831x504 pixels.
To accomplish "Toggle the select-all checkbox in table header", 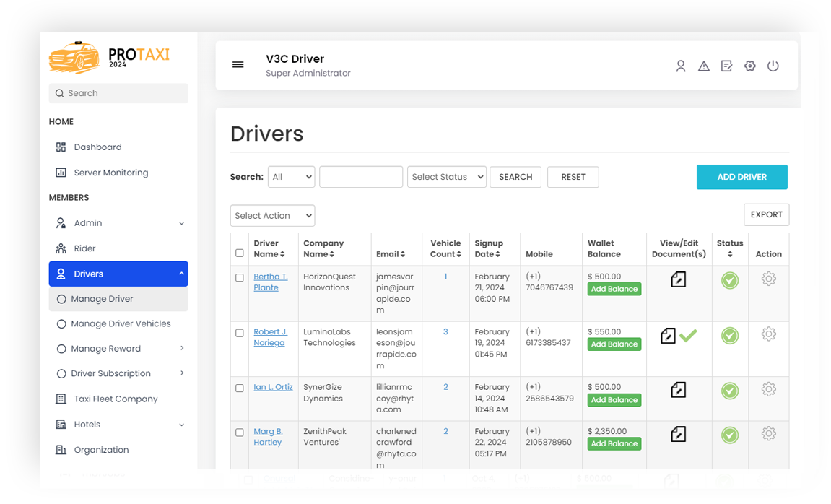I will 240,253.
